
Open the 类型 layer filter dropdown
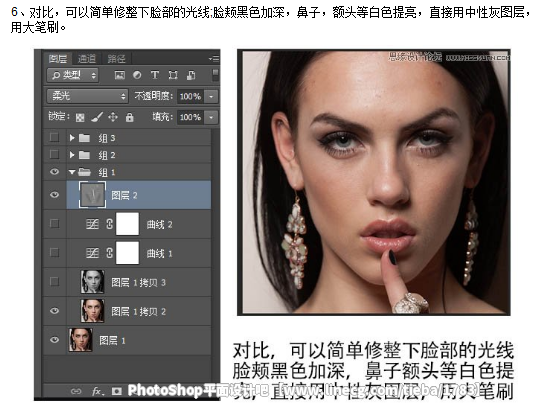[x=72, y=75]
